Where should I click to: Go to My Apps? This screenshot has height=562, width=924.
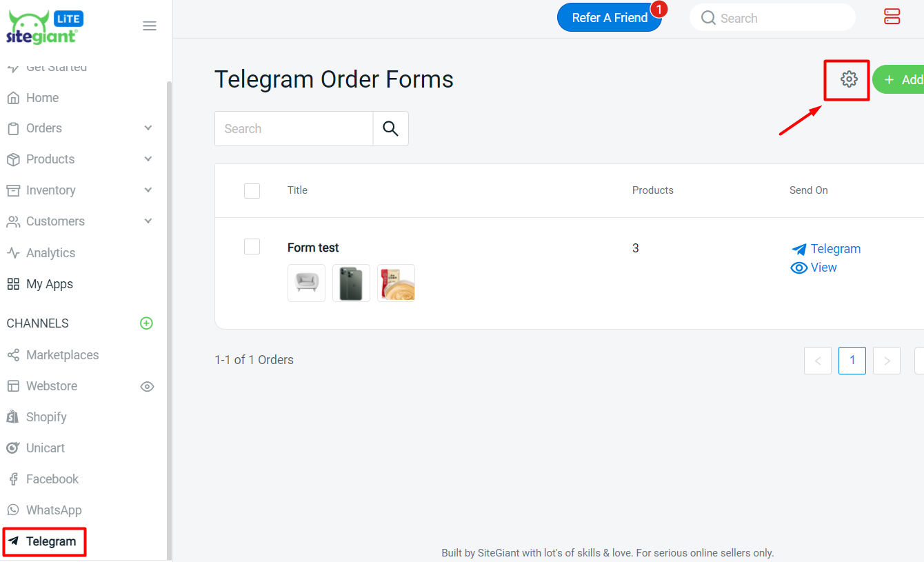point(49,284)
